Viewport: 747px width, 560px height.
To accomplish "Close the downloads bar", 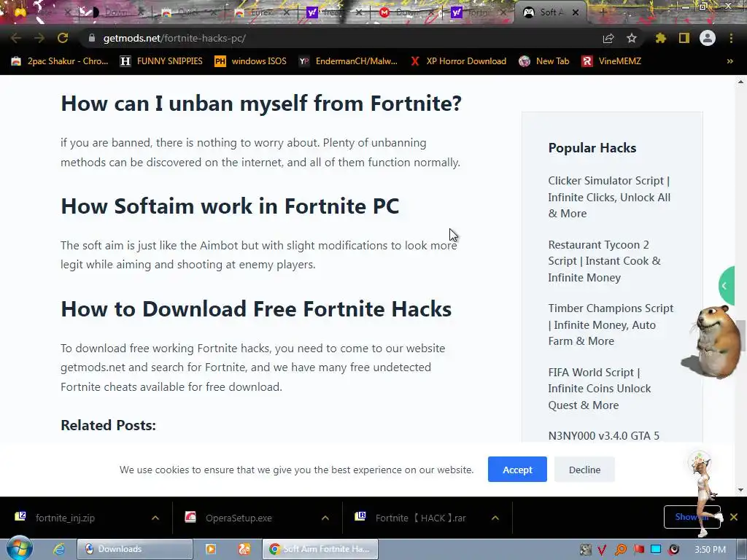I will click(734, 517).
